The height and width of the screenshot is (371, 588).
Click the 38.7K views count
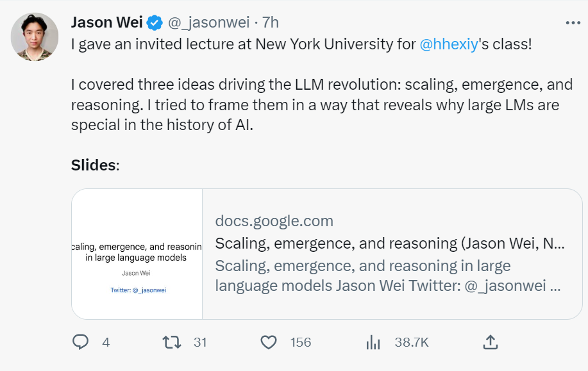(x=412, y=342)
